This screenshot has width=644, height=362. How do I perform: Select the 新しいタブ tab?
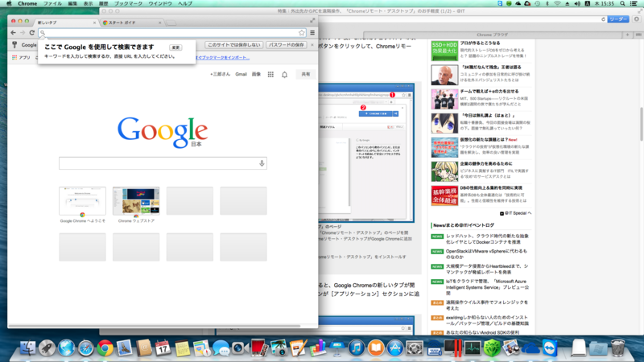click(x=66, y=23)
